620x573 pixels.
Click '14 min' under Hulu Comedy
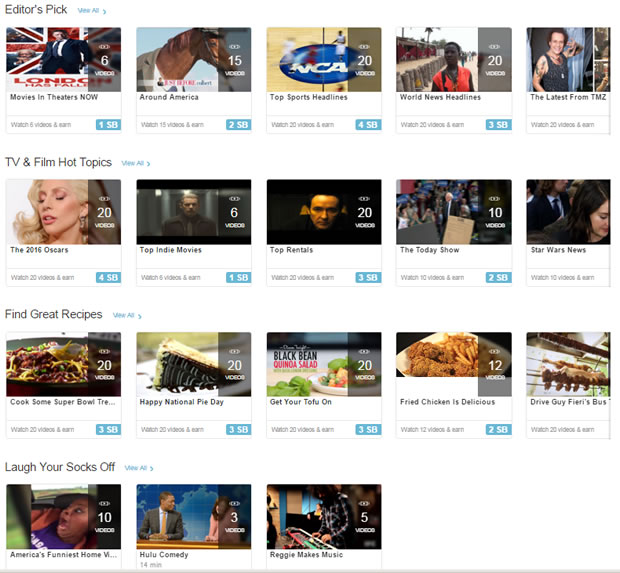[151, 565]
